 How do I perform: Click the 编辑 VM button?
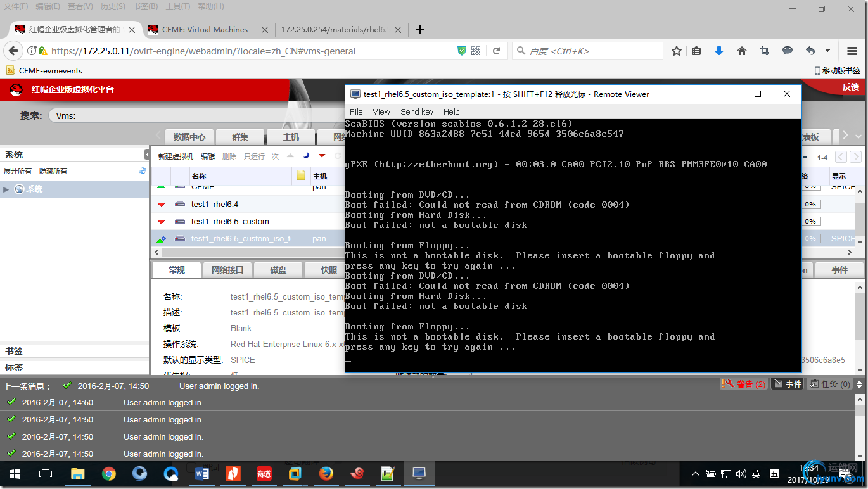coord(208,156)
